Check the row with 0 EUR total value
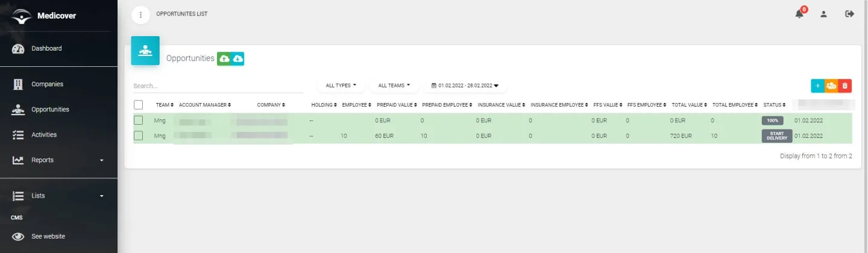Image resolution: width=868 pixels, height=253 pixels. [x=138, y=120]
